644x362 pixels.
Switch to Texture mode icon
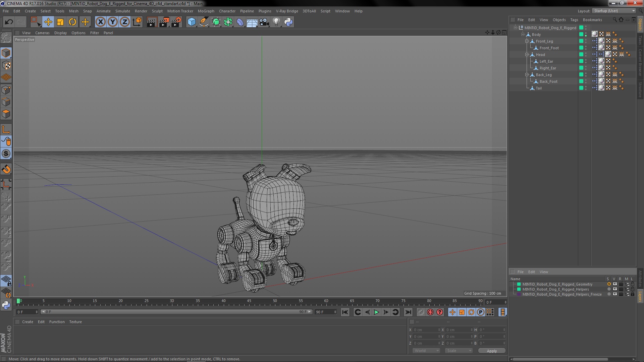click(x=6, y=65)
